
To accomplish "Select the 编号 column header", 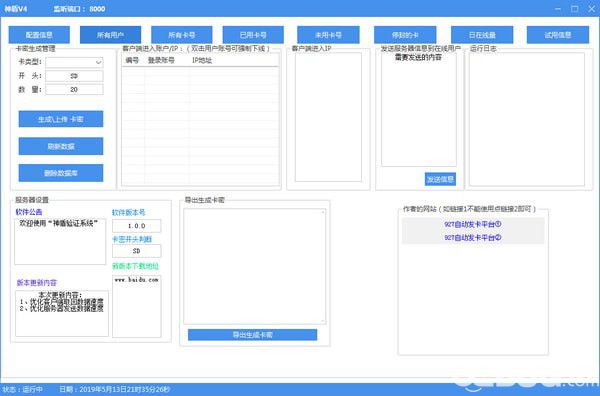I will pyautogui.click(x=133, y=60).
